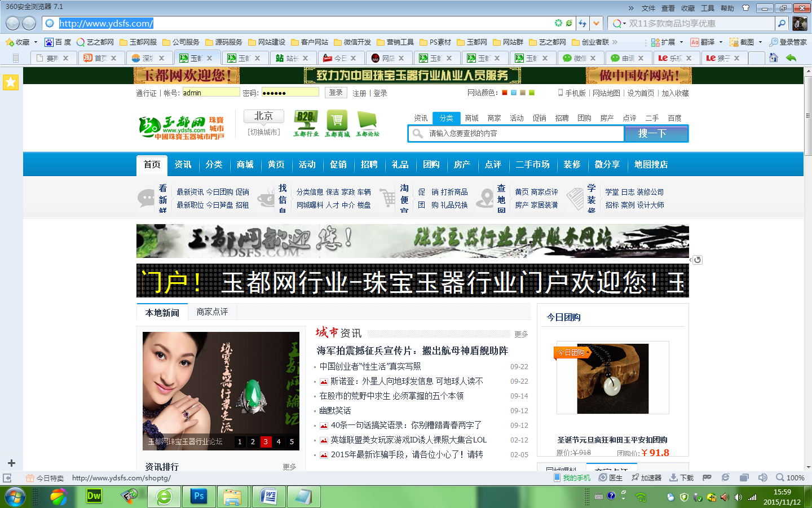Click the admin username input field
The width and height of the screenshot is (812, 508).
point(211,93)
